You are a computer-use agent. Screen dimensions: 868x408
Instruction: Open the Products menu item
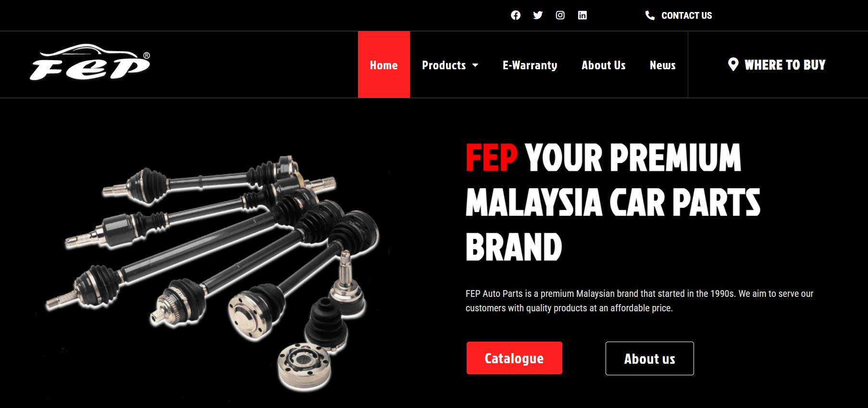(x=444, y=65)
